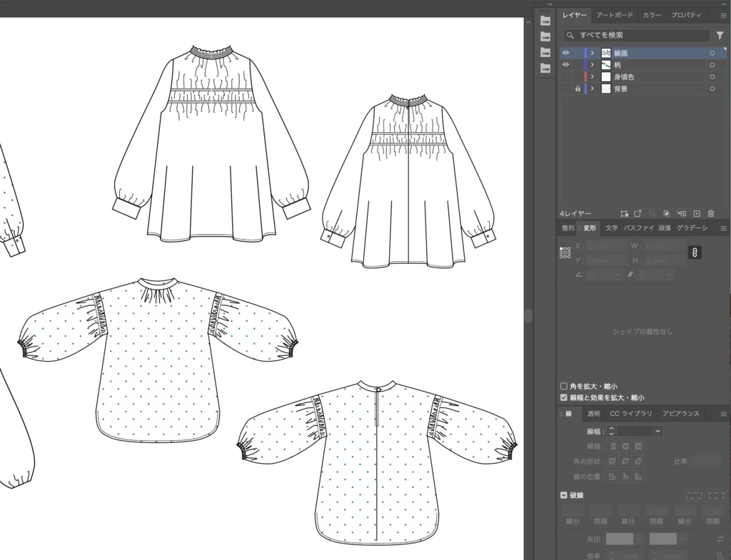Screen dimensions: 731x560
Task: Enable 角を拡大・縮小 checkbox
Action: pos(564,386)
